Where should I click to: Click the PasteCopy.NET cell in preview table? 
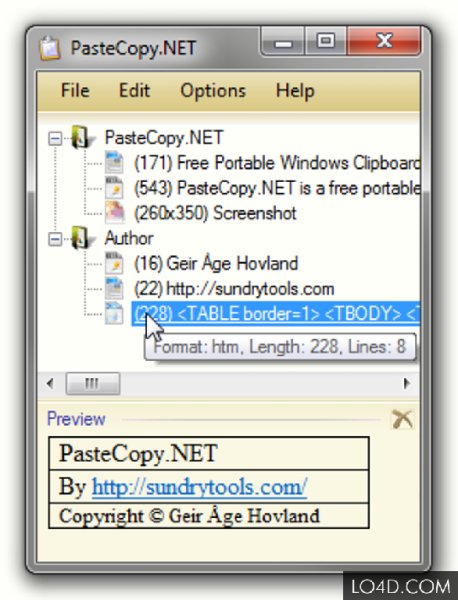(209, 453)
